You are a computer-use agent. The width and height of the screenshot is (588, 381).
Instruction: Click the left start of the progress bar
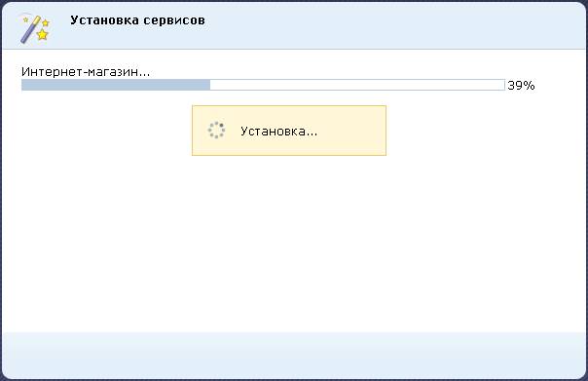click(24, 85)
